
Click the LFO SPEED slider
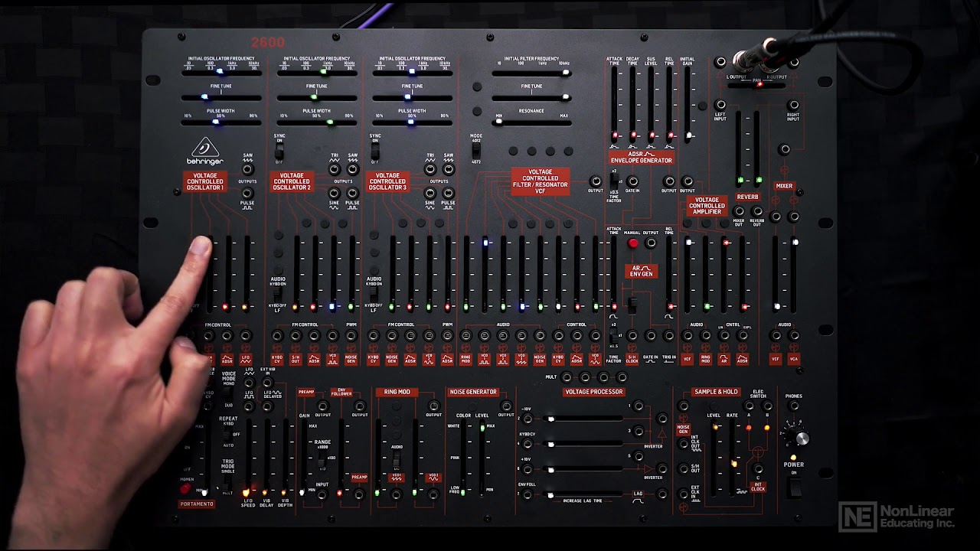point(247,457)
